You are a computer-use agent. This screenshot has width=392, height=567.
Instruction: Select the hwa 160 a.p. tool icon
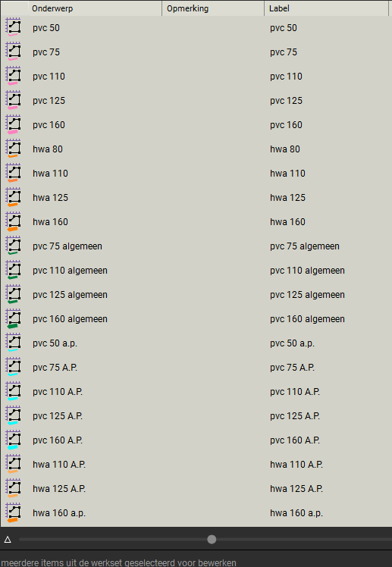point(14,512)
